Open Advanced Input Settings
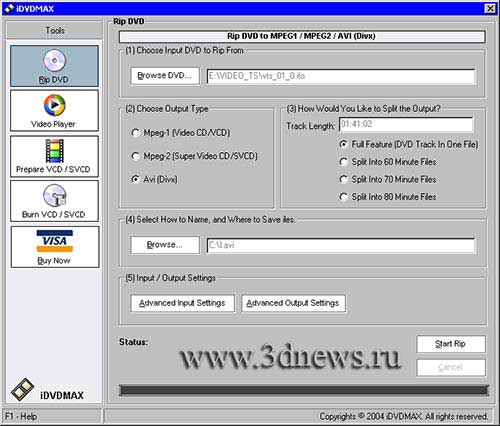500x426 pixels. click(182, 303)
